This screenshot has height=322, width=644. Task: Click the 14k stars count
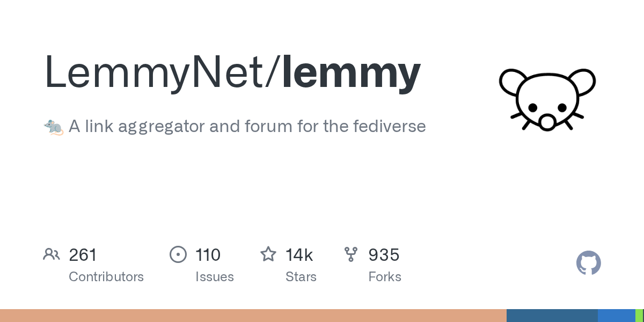click(299, 255)
